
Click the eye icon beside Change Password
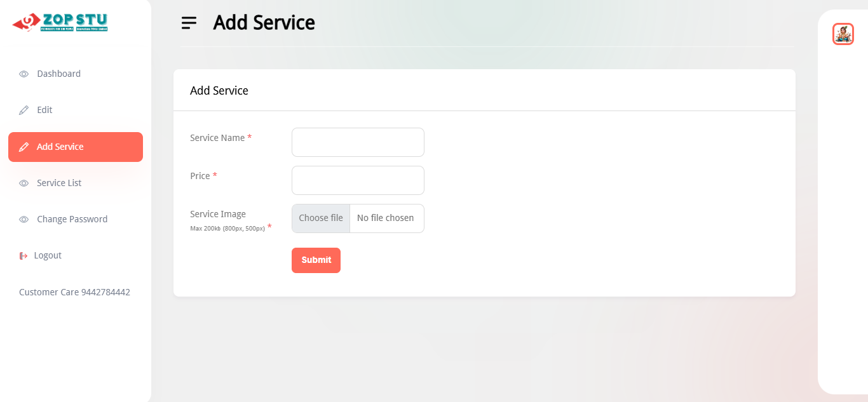tap(24, 220)
